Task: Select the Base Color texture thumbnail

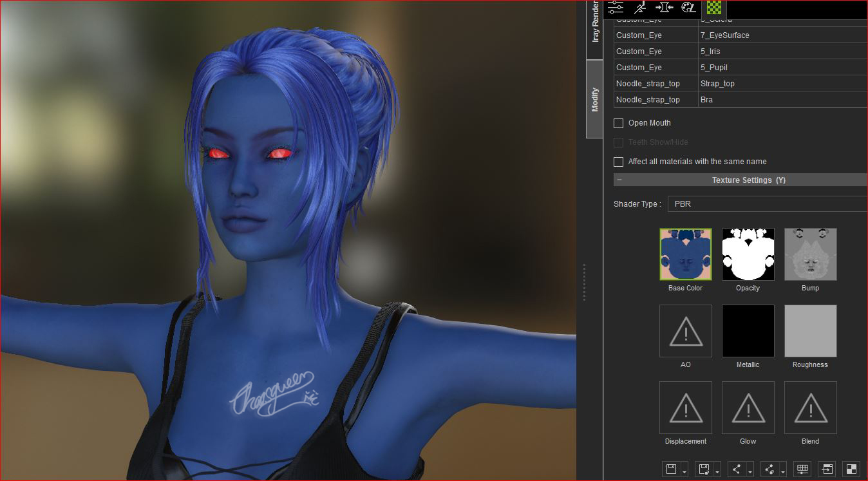Action: [686, 254]
